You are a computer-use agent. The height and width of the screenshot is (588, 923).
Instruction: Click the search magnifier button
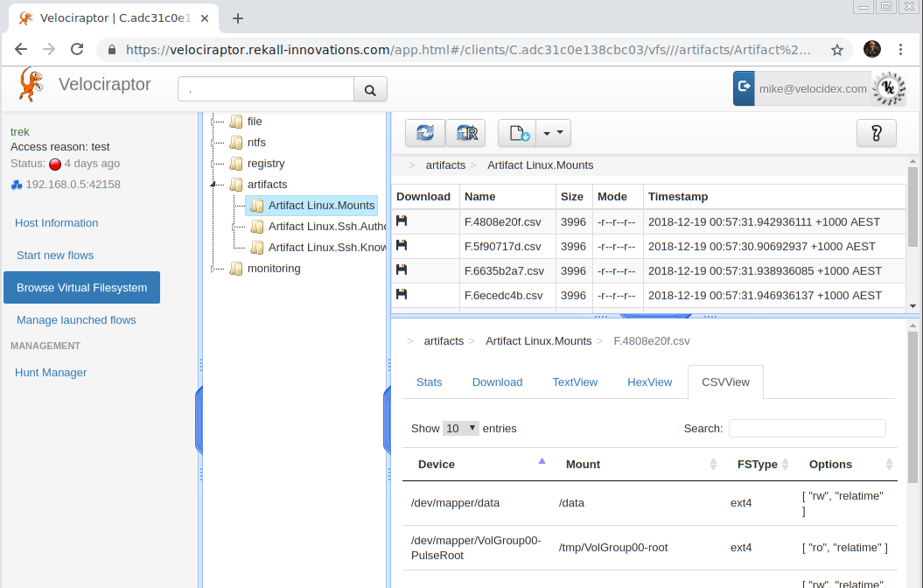tap(370, 89)
